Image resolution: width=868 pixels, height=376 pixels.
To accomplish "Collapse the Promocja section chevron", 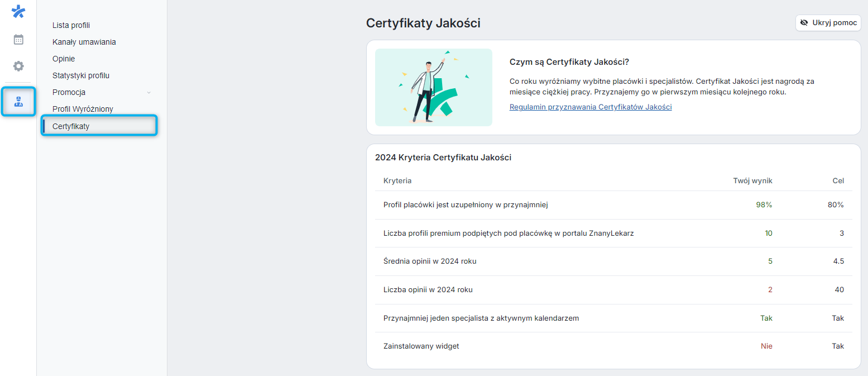I will click(148, 92).
